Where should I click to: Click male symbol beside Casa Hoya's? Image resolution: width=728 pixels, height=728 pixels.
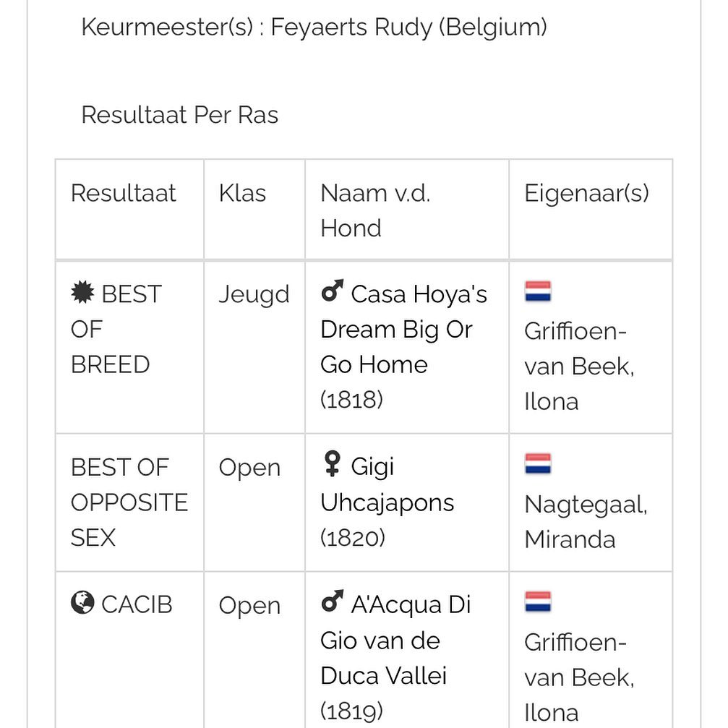point(333,291)
